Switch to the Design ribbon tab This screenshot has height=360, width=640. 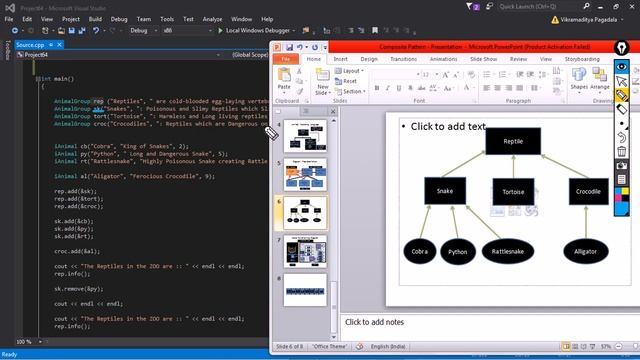pos(369,59)
